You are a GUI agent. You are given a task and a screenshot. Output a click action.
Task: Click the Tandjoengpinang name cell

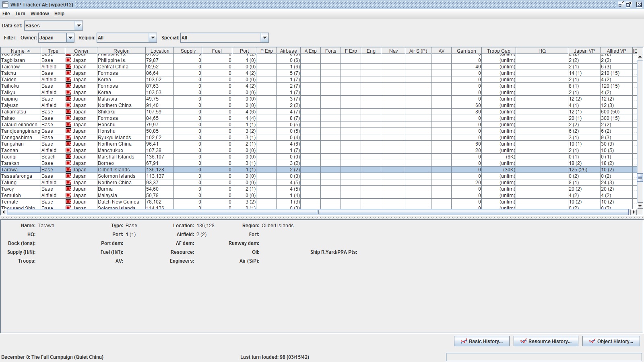[x=21, y=131]
